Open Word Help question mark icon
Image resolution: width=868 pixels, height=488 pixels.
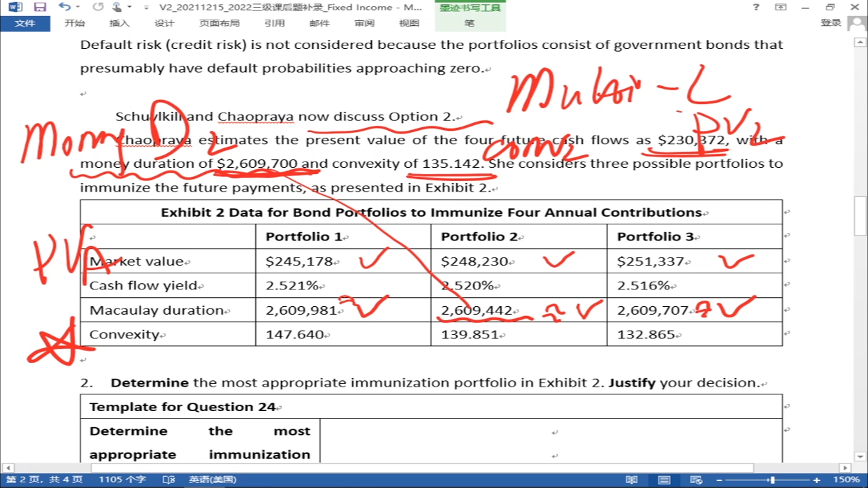click(x=755, y=7)
